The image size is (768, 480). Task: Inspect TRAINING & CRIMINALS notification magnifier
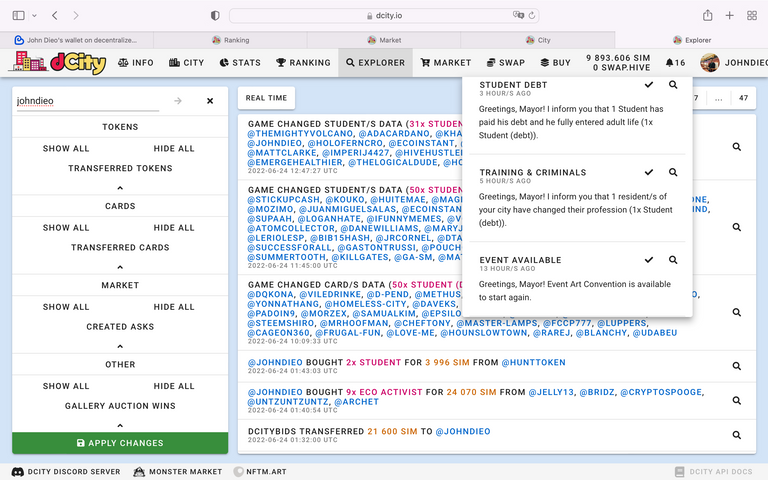click(673, 172)
